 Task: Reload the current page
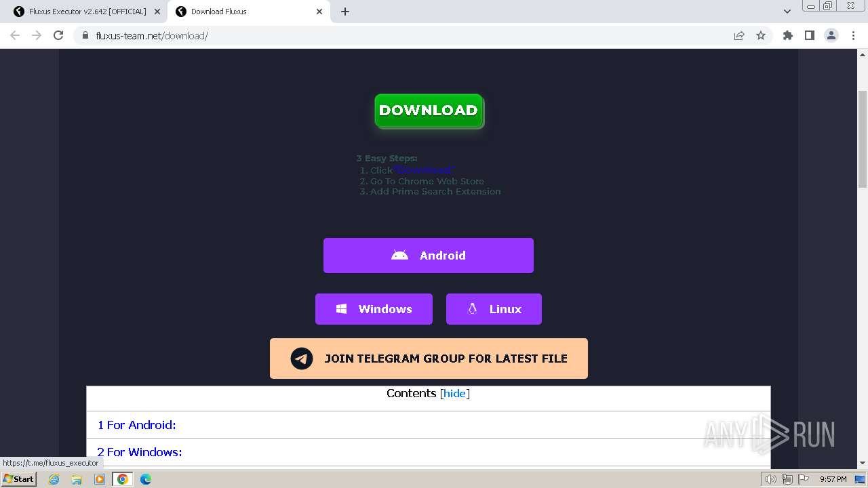[58, 35]
